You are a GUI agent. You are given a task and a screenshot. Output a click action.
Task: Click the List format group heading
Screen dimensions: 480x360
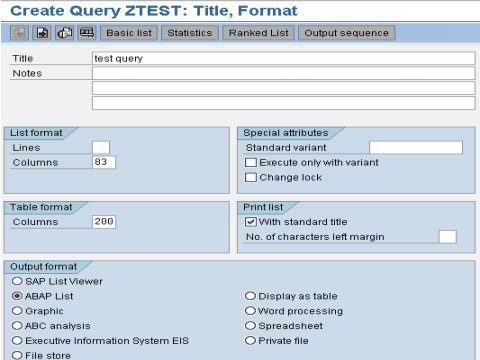point(36,133)
